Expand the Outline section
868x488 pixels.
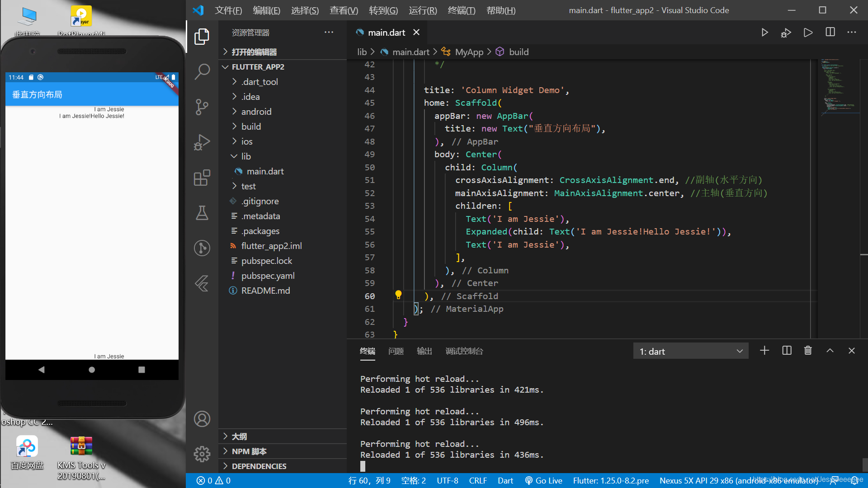(x=283, y=436)
